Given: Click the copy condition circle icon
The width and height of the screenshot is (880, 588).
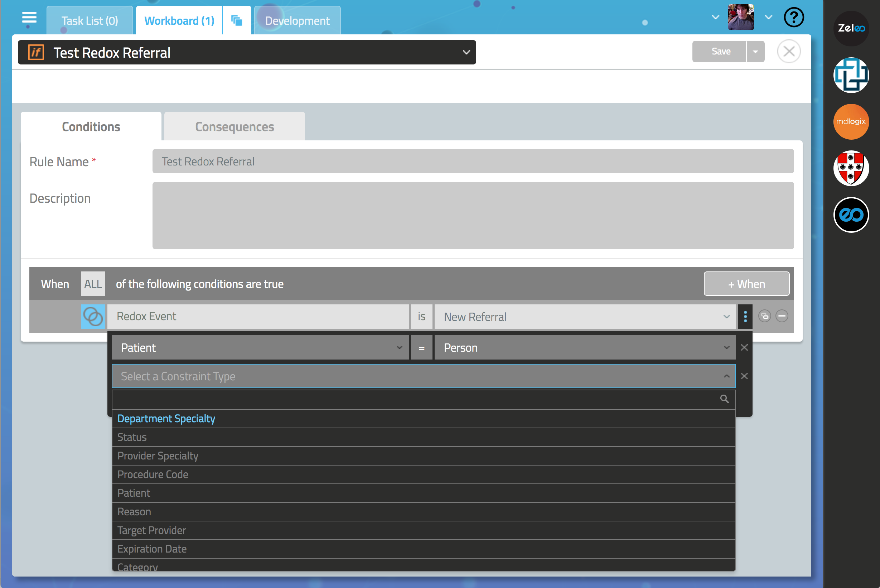Looking at the screenshot, I should point(764,316).
